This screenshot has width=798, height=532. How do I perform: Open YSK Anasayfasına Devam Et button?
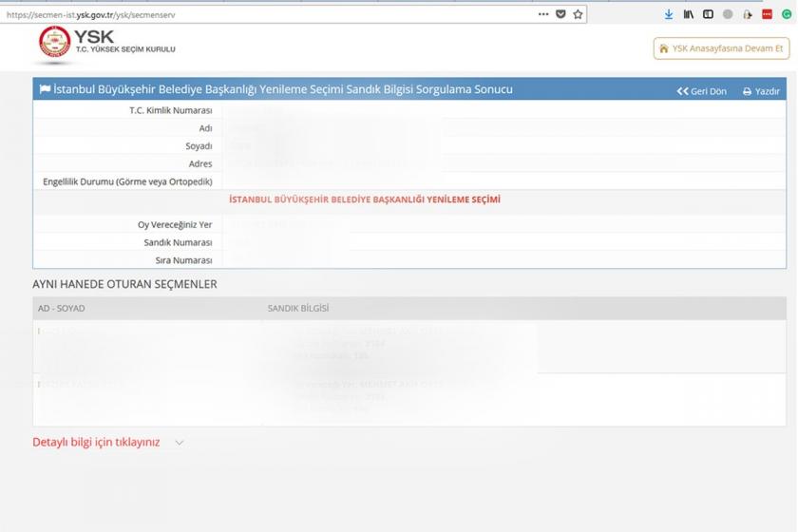coord(721,48)
